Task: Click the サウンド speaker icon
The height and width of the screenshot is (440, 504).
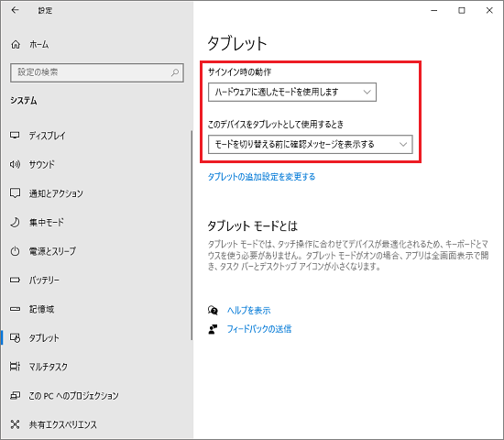Action: pyautogui.click(x=15, y=164)
